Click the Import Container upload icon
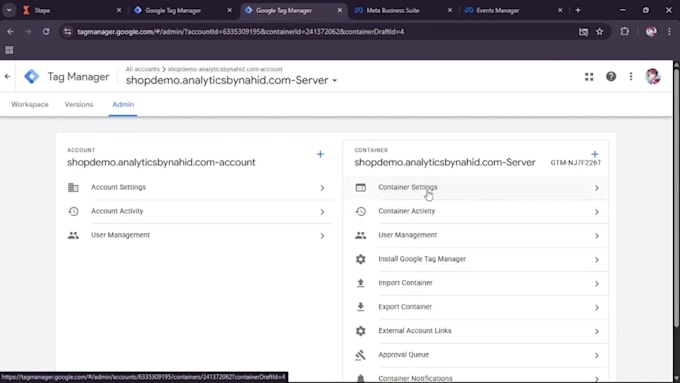This screenshot has height=383, width=680. pyautogui.click(x=360, y=283)
